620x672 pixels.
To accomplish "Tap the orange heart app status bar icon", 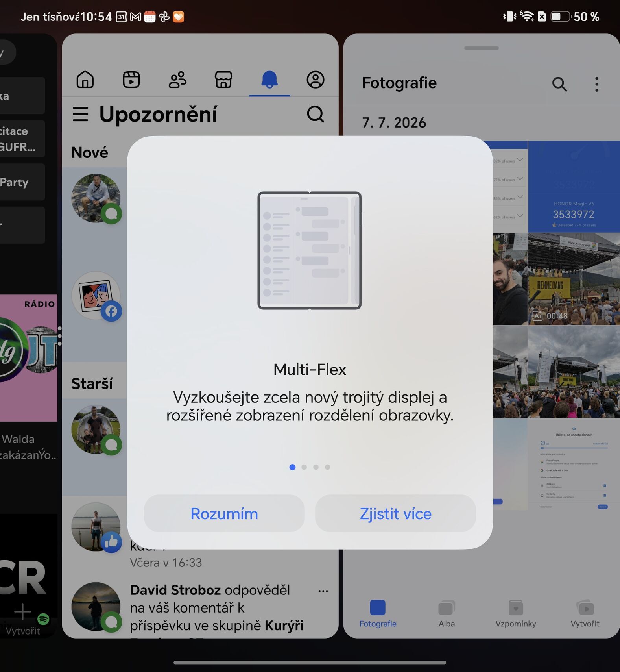I will (x=178, y=17).
